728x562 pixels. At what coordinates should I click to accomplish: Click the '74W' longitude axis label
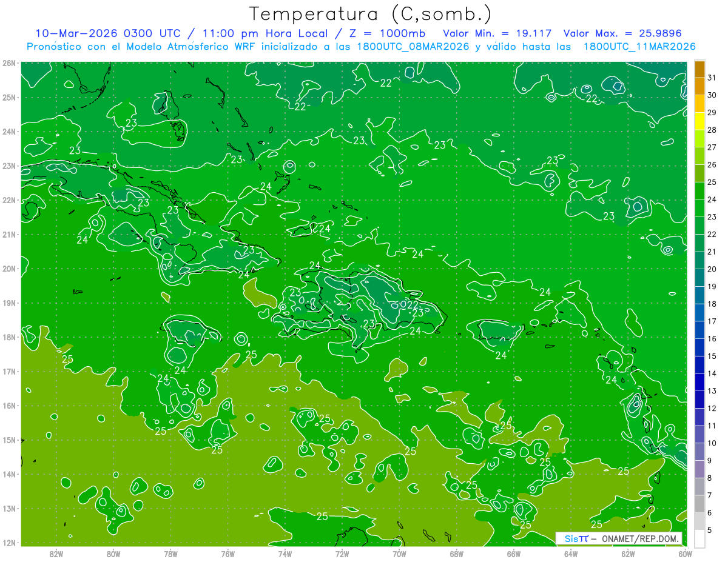285,553
